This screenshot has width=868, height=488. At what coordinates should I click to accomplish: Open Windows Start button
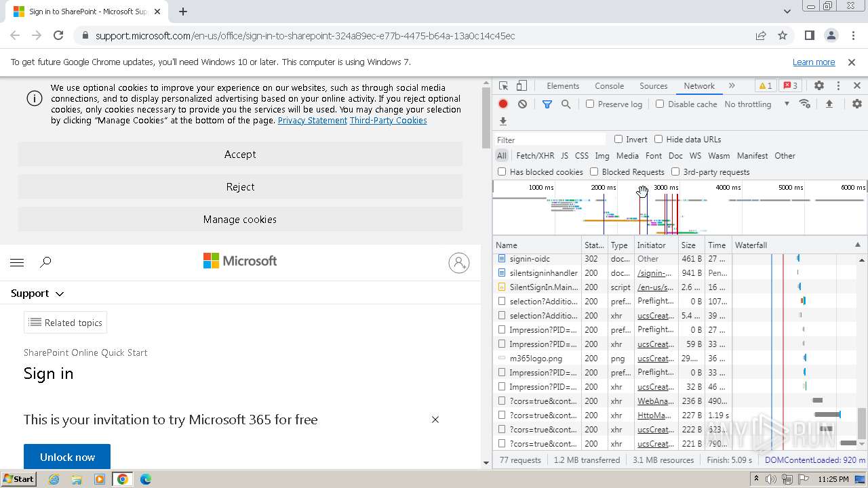(18, 479)
